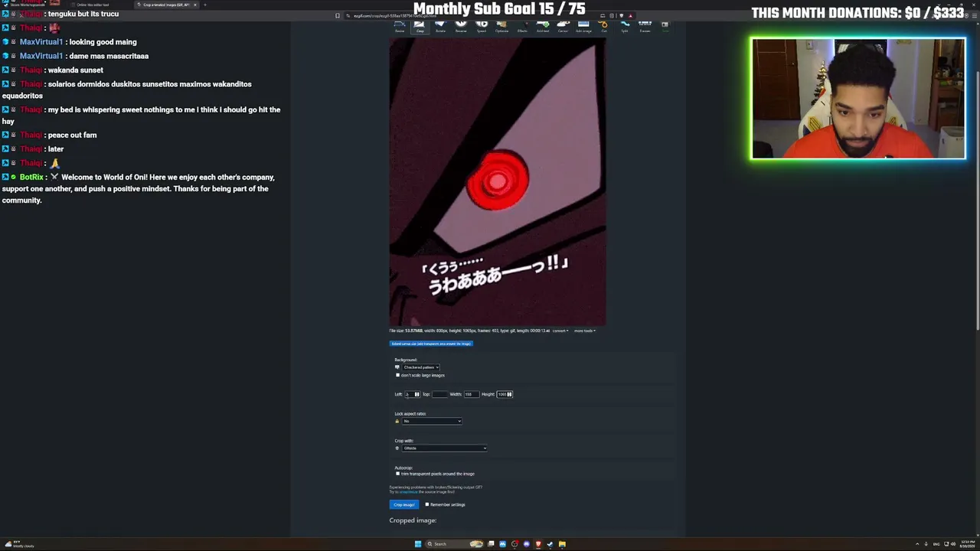
Task: Click the 'peace out fam' chat message
Action: click(72, 135)
